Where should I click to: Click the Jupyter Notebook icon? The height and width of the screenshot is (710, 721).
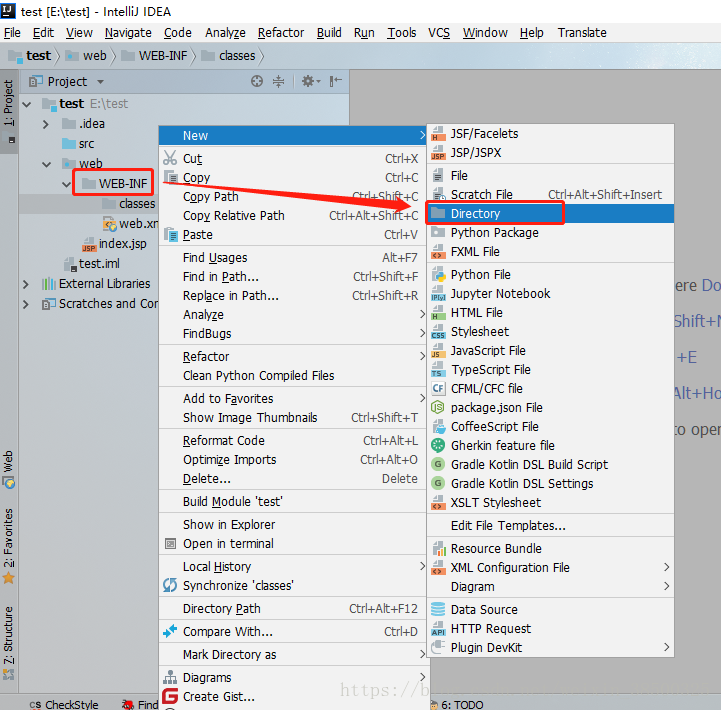point(438,293)
